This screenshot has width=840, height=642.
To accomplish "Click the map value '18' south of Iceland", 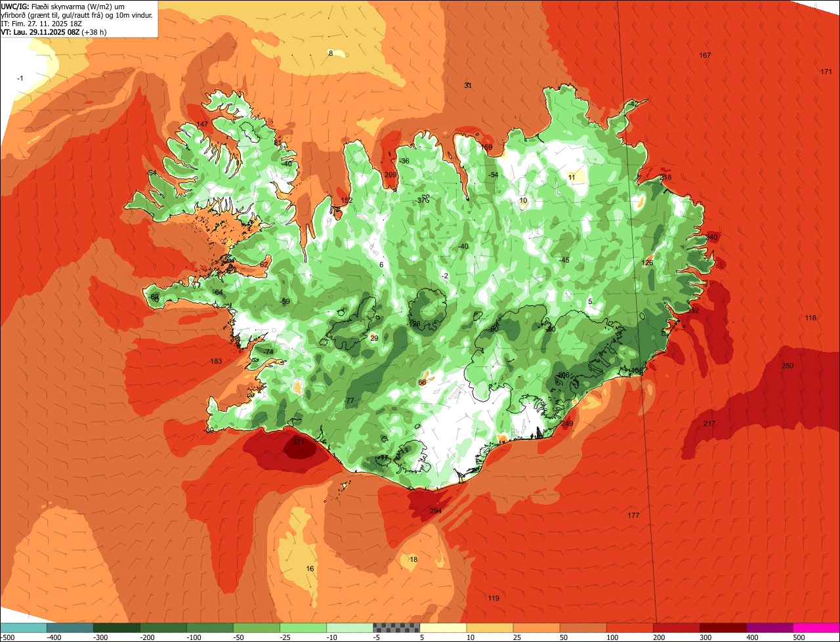I will (x=413, y=559).
